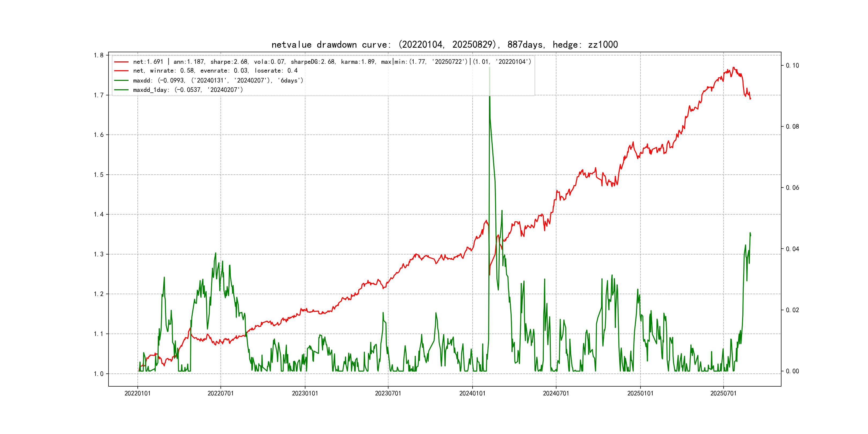This screenshot has width=868, height=434.
Task: Click the green line sample beside maxdd_1day legend entry
Action: (x=121, y=90)
